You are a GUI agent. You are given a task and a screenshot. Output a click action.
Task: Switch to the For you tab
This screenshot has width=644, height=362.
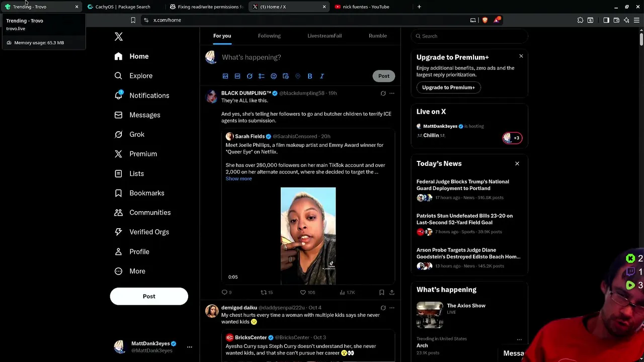coord(222,36)
